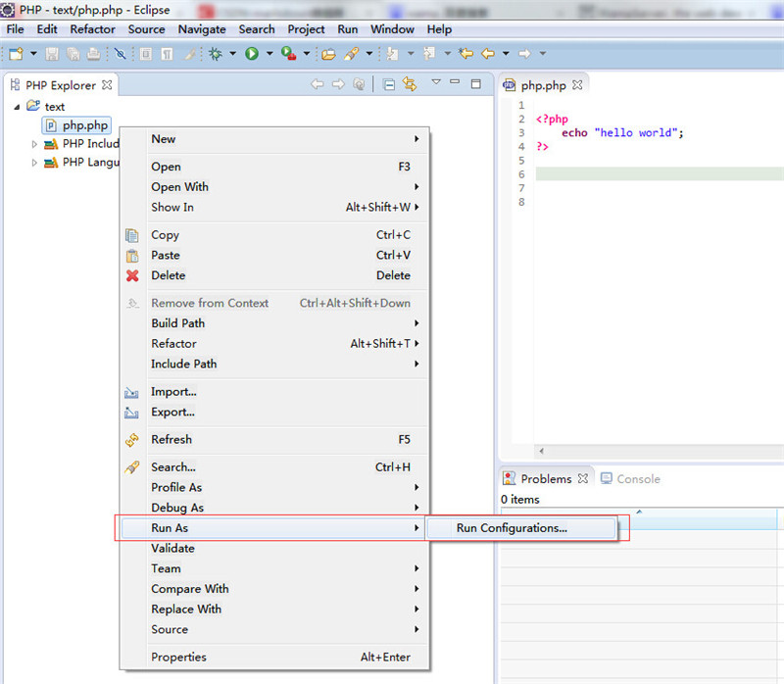Click Collapse All in PHP Explorer

[389, 85]
